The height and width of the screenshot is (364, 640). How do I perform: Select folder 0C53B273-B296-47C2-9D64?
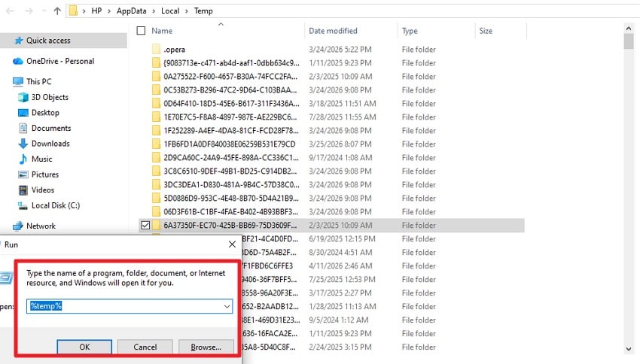tap(230, 89)
